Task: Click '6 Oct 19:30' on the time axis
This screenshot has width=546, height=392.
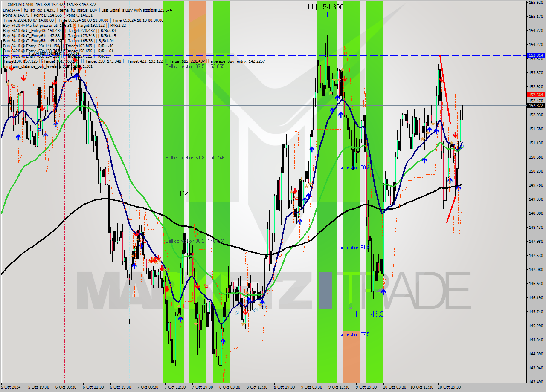Action: pos(120,387)
